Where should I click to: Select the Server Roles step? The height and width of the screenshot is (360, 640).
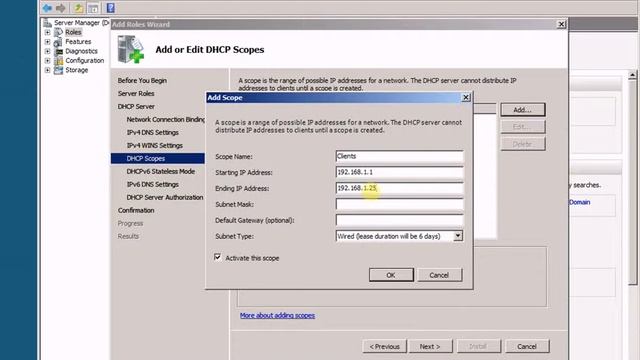136,93
